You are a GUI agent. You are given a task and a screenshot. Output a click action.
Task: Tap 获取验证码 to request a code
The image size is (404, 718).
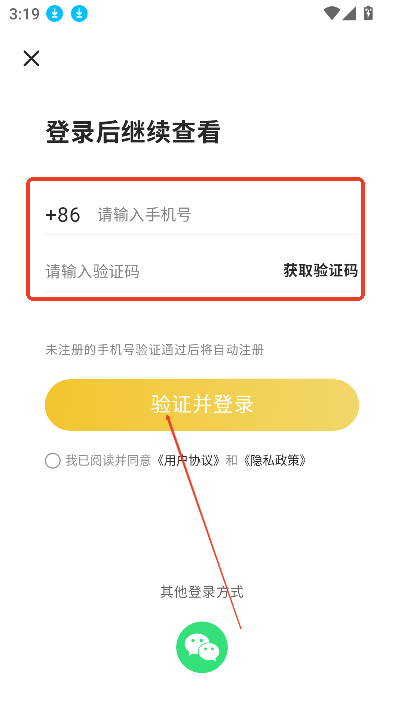[x=321, y=271]
